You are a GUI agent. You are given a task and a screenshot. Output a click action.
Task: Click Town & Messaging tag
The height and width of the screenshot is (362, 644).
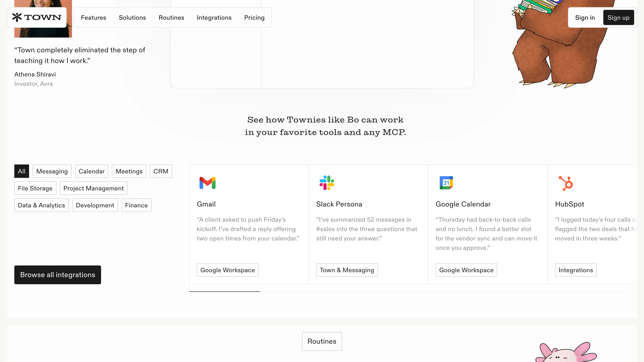(x=347, y=270)
